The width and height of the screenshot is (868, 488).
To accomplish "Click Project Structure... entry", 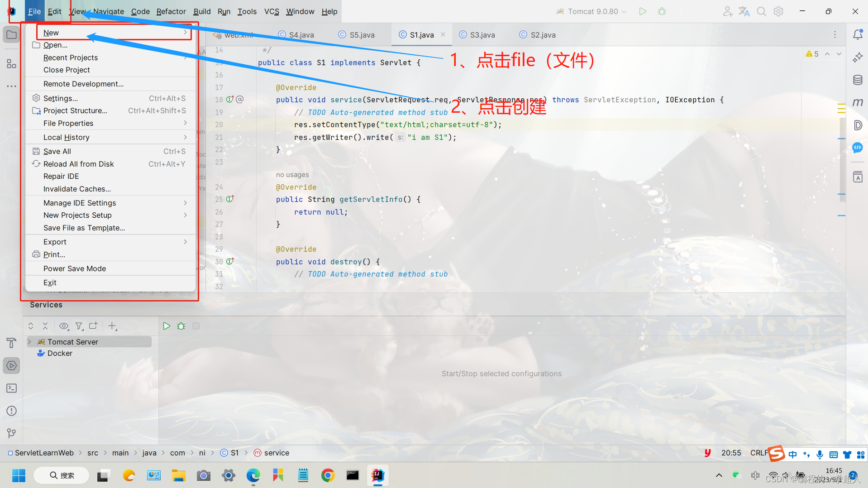I will tap(110, 110).
